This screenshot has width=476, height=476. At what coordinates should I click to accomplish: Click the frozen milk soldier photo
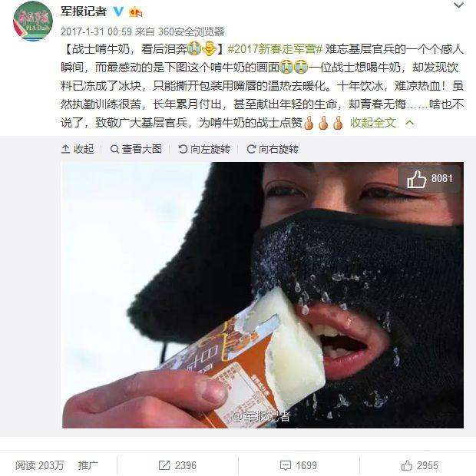coord(263,295)
